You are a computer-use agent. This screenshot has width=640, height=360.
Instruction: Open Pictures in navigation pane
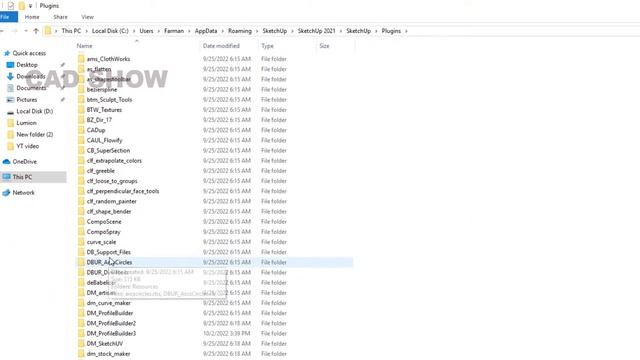tap(27, 100)
